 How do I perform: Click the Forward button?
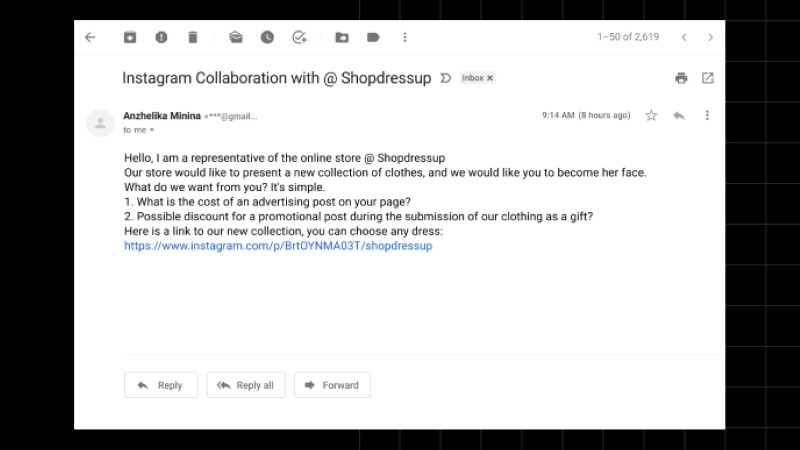[332, 385]
